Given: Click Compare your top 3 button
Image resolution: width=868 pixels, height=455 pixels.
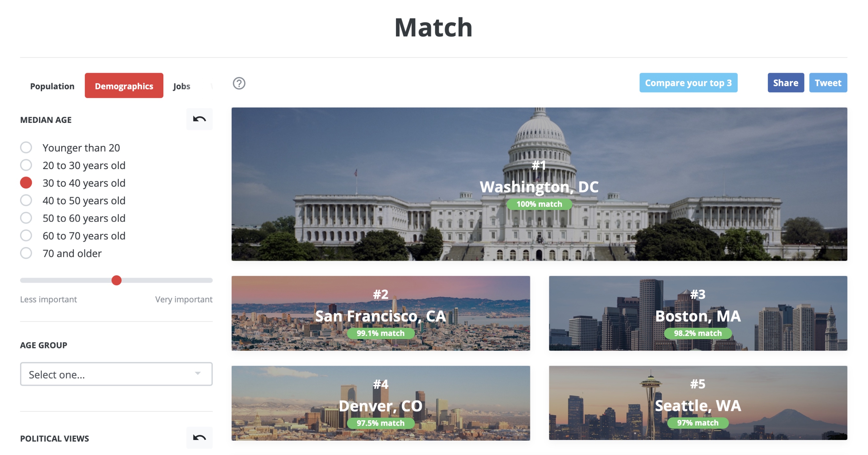Looking at the screenshot, I should 688,83.
